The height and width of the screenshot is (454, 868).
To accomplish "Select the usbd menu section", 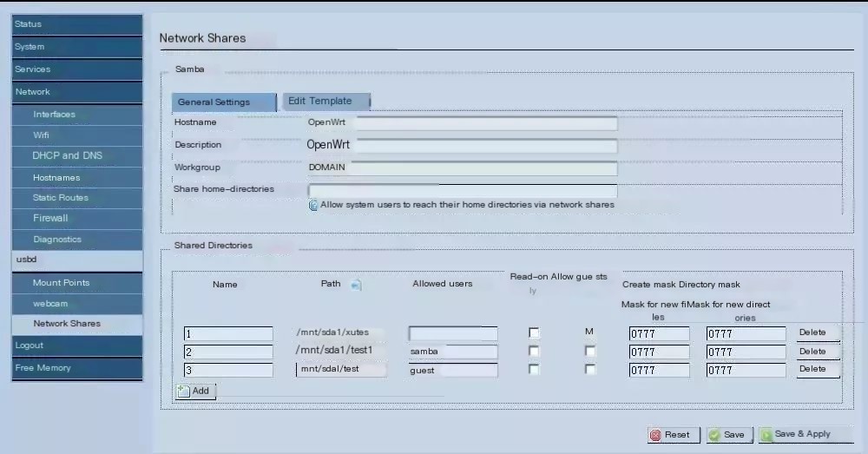I will pyautogui.click(x=77, y=260).
